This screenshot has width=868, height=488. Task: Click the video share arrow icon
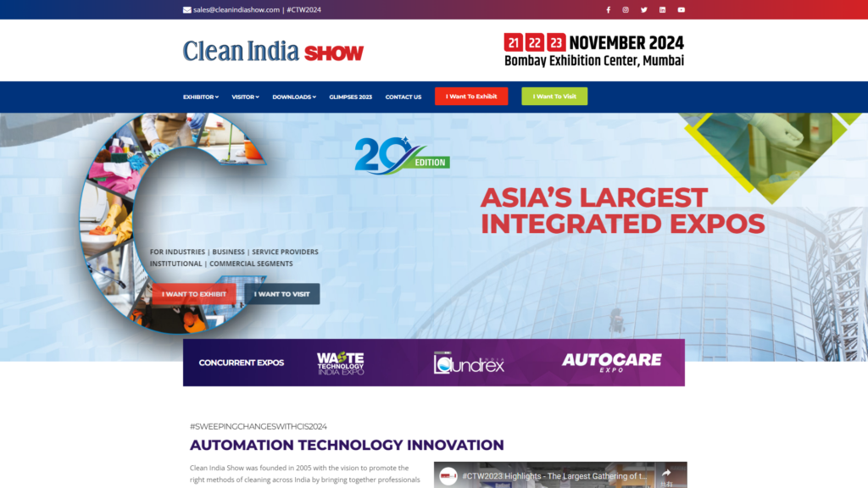[x=666, y=473]
